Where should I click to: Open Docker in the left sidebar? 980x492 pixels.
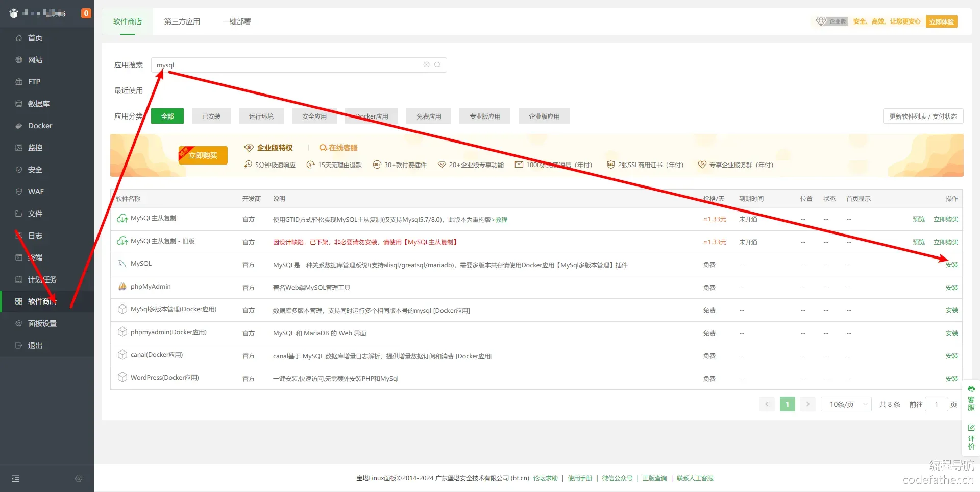point(40,126)
